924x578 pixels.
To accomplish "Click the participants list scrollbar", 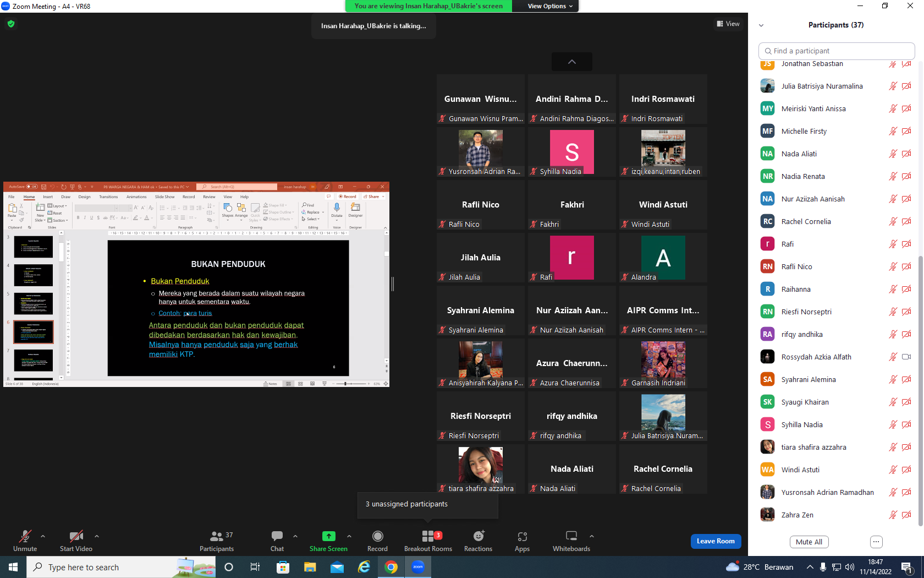I will pos(921,390).
